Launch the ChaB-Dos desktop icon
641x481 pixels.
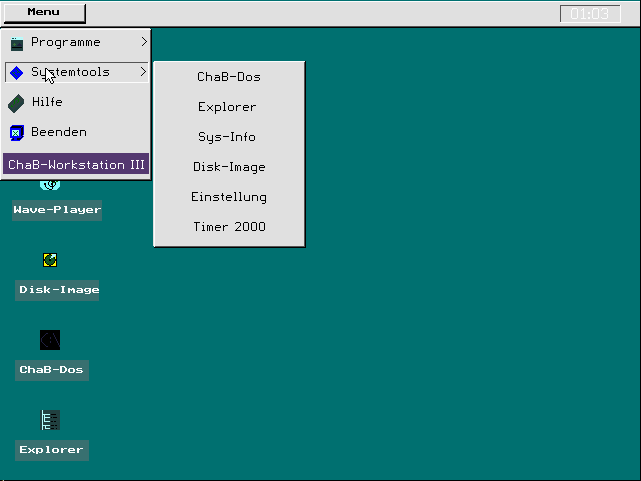pos(50,341)
